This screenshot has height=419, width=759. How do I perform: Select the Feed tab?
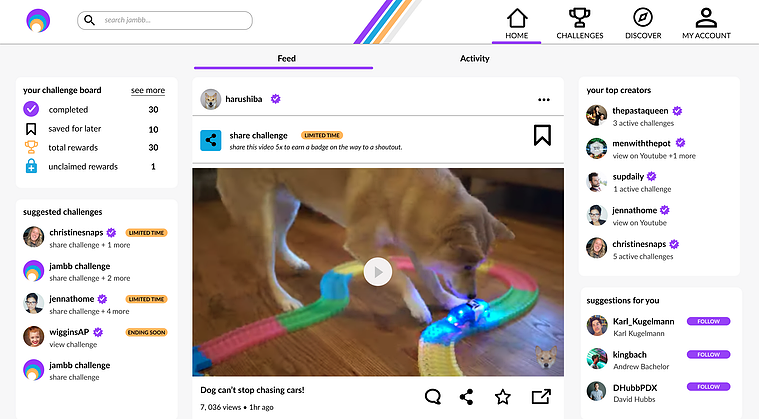[287, 59]
